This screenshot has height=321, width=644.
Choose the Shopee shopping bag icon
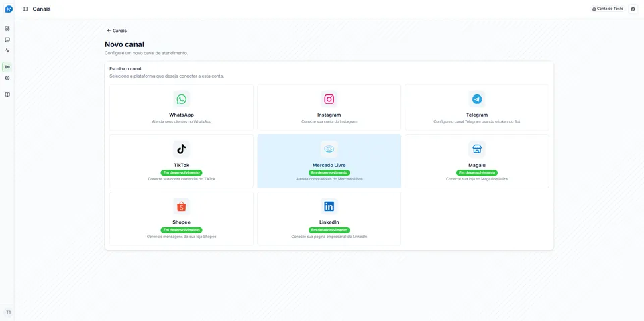[x=182, y=206]
